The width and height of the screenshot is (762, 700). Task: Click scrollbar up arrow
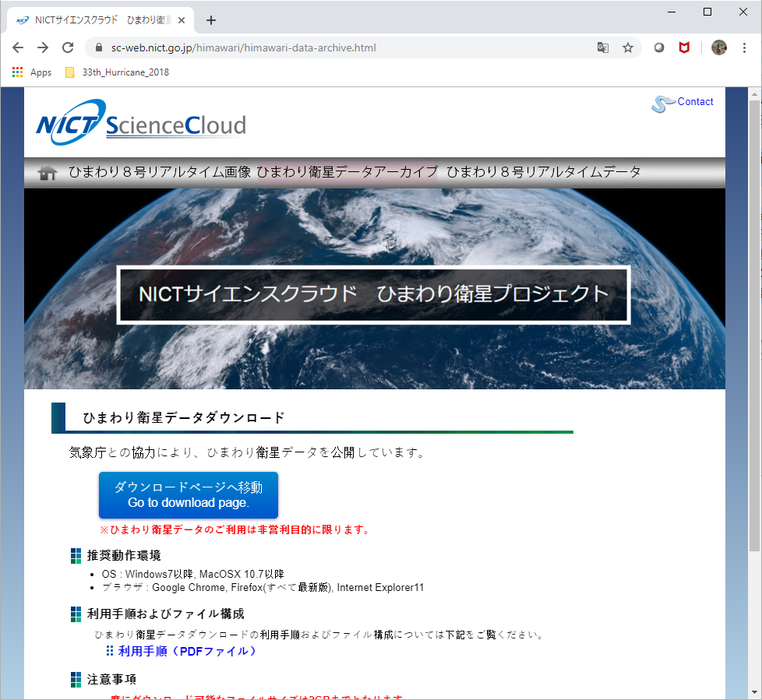click(754, 93)
